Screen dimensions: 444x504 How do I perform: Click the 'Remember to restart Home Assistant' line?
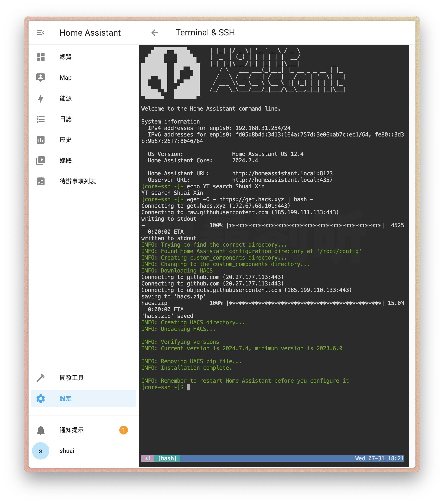pos(245,380)
